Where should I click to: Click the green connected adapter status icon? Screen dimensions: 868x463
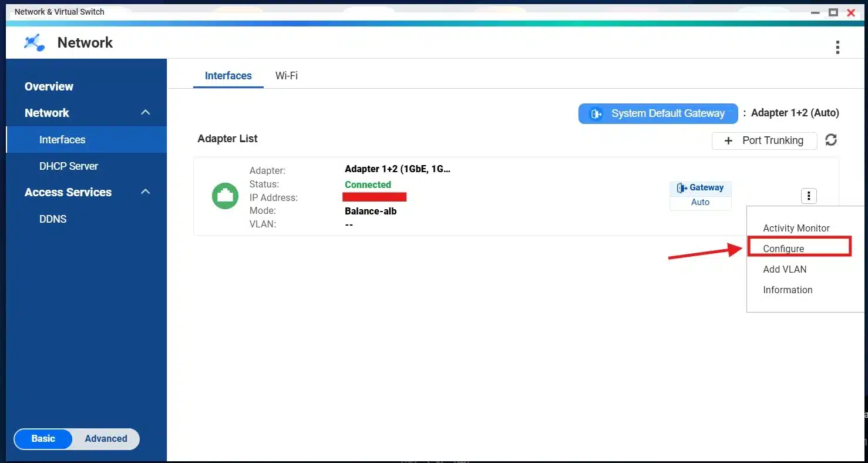[225, 196]
